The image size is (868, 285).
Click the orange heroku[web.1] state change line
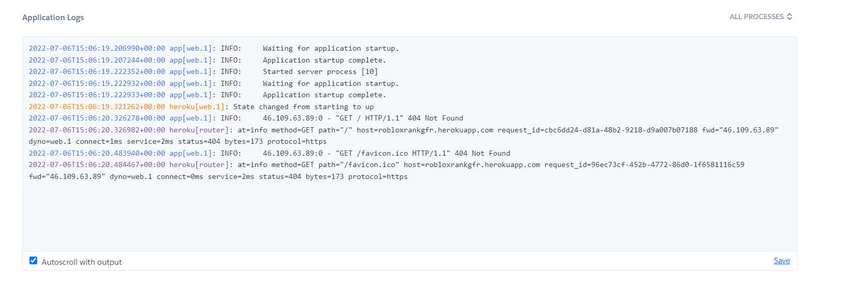coord(201,107)
